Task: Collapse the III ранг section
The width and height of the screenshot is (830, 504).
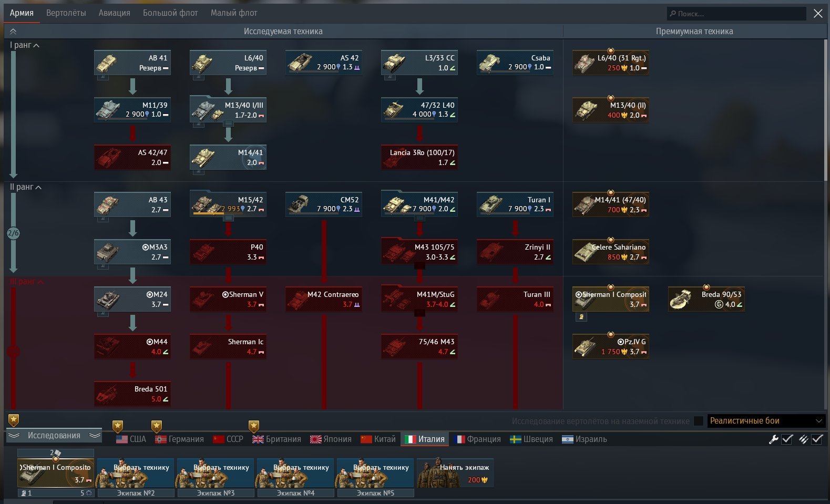Action: tap(27, 282)
